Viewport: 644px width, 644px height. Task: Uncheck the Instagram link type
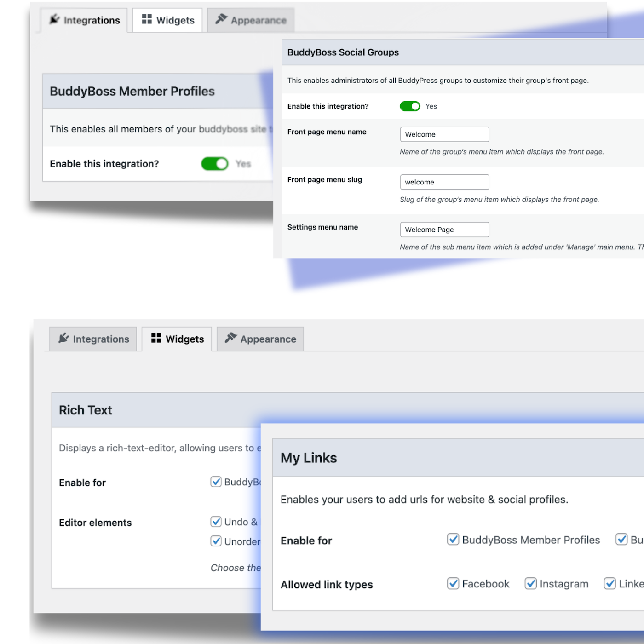pos(531,583)
